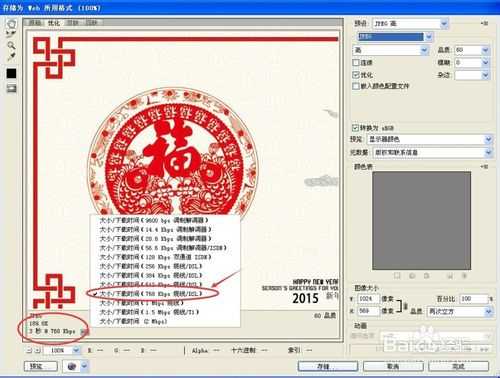Screen dimensions: 500x378
Task: Click the first color table icon (map transparent)
Action: click(397, 276)
